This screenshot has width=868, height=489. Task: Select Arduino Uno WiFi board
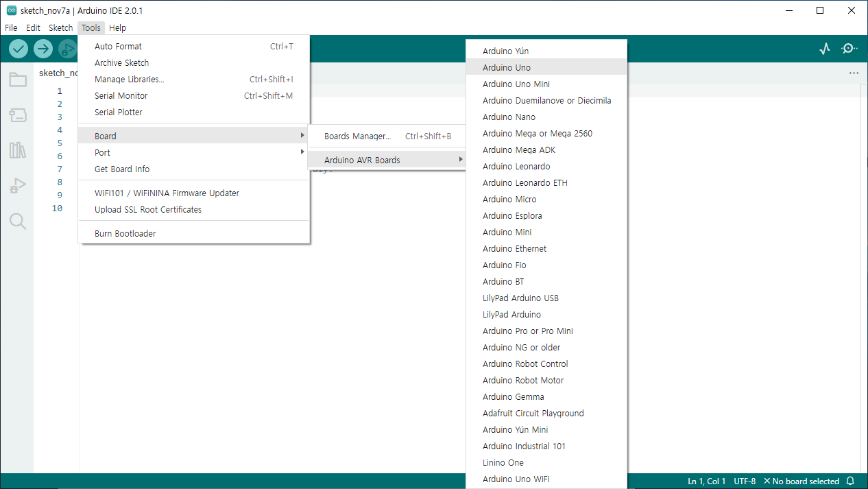click(x=546, y=479)
